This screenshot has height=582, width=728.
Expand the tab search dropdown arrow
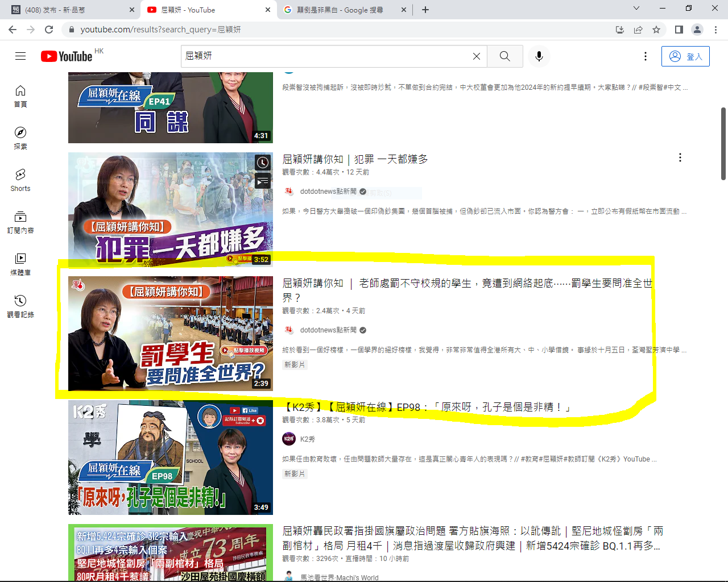point(636,8)
